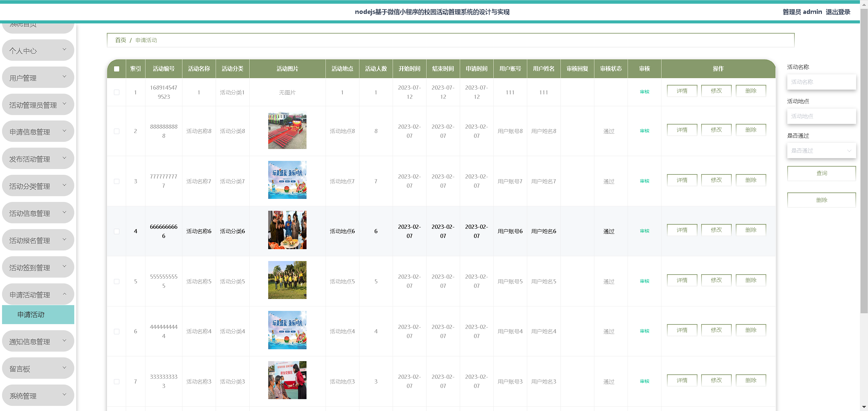Click 修改 button for 活动名称7 row
The height and width of the screenshot is (411, 868).
[716, 180]
